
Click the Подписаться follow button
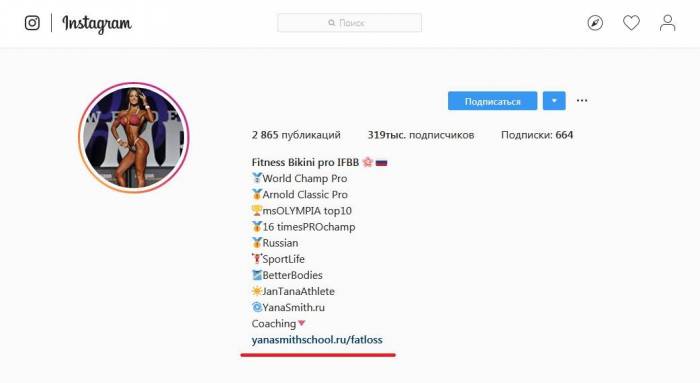point(492,101)
